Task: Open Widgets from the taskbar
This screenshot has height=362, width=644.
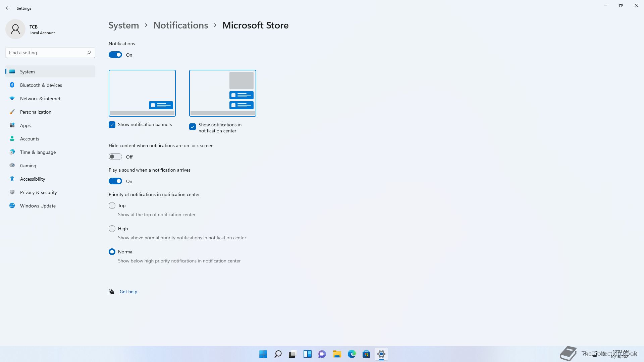Action: pos(308,354)
